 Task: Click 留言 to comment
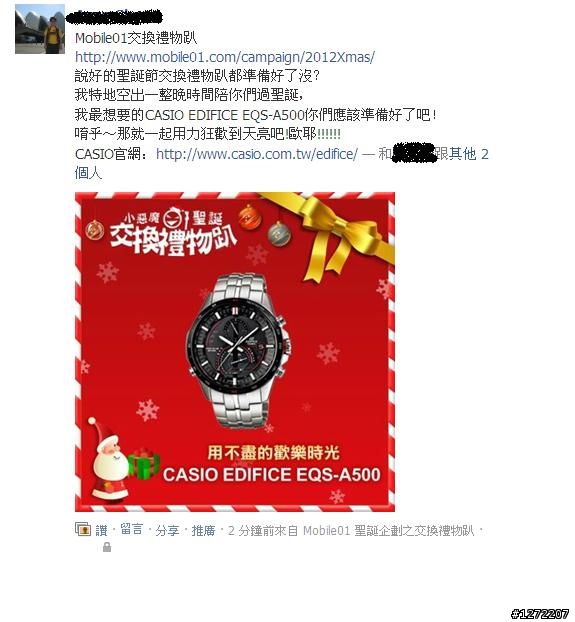(132, 530)
